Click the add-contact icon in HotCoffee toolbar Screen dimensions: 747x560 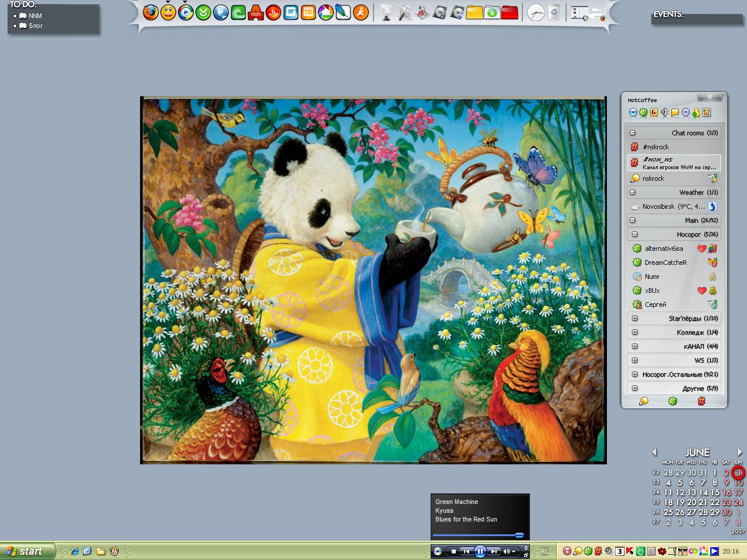[x=696, y=113]
